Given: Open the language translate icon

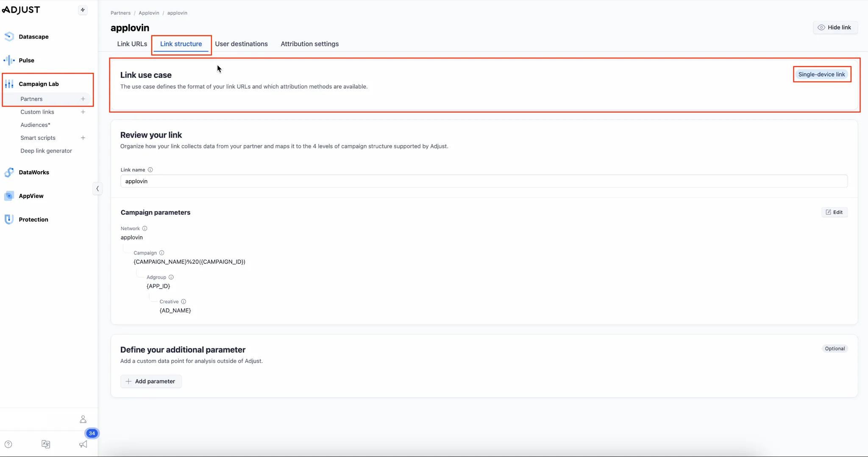Looking at the screenshot, I should pos(46,444).
